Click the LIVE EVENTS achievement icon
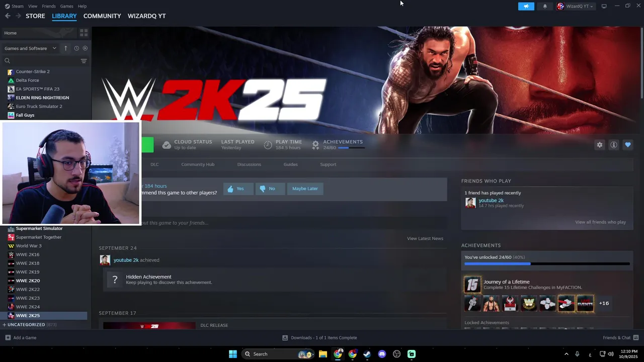Viewport: 644px width, 362px height. (x=585, y=303)
